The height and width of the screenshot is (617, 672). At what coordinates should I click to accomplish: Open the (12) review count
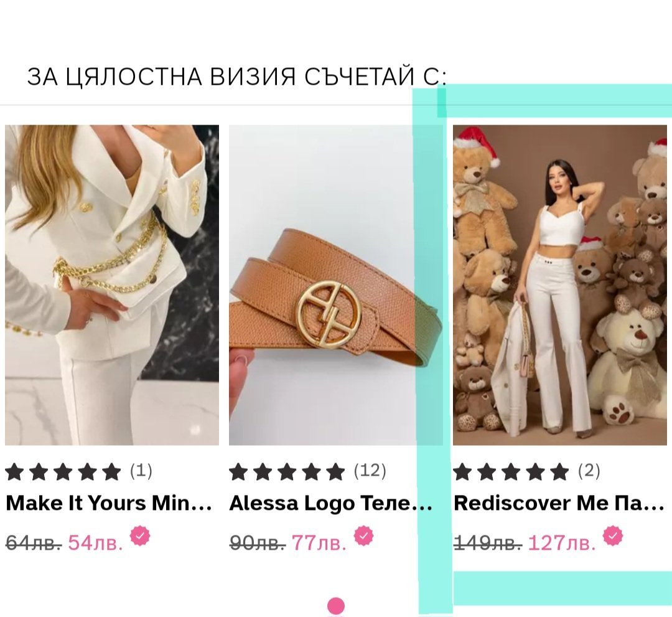pyautogui.click(x=370, y=471)
